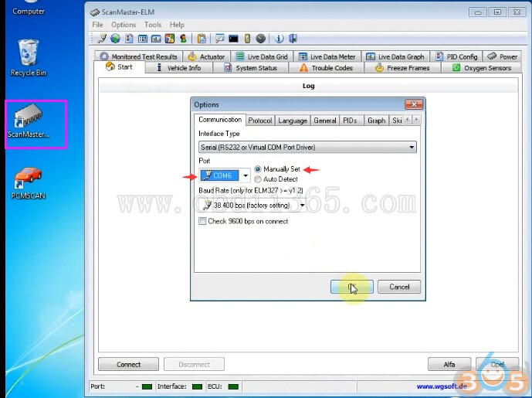Click the data grid toolbar icon
This screenshot has width=532, height=398.
coord(143,39)
